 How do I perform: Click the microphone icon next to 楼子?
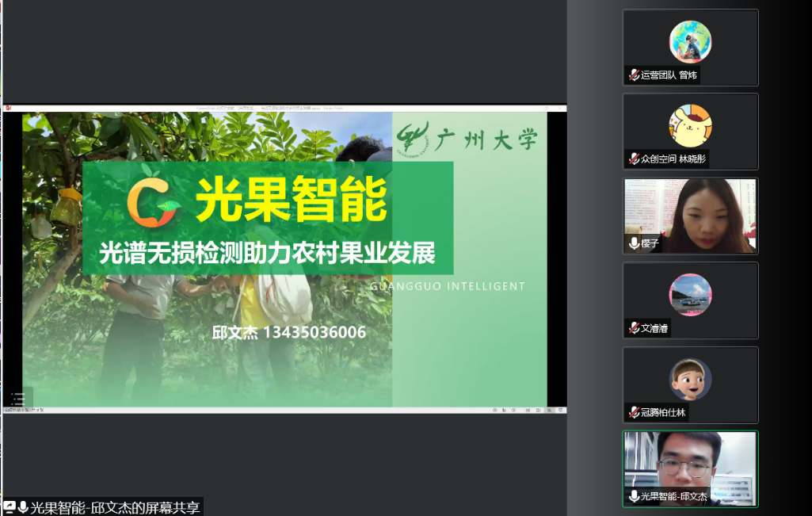coord(634,243)
